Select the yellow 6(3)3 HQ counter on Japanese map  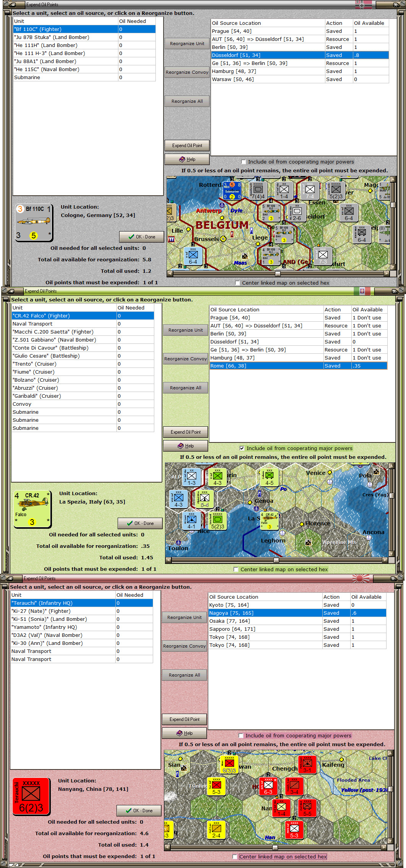click(229, 764)
